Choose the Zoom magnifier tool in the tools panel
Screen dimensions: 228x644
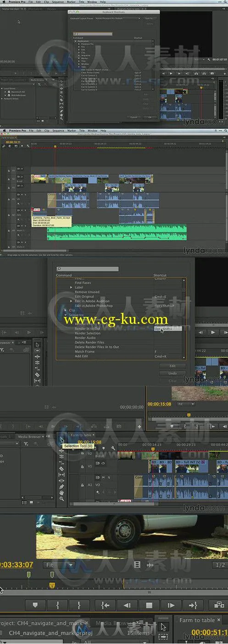(62, 499)
